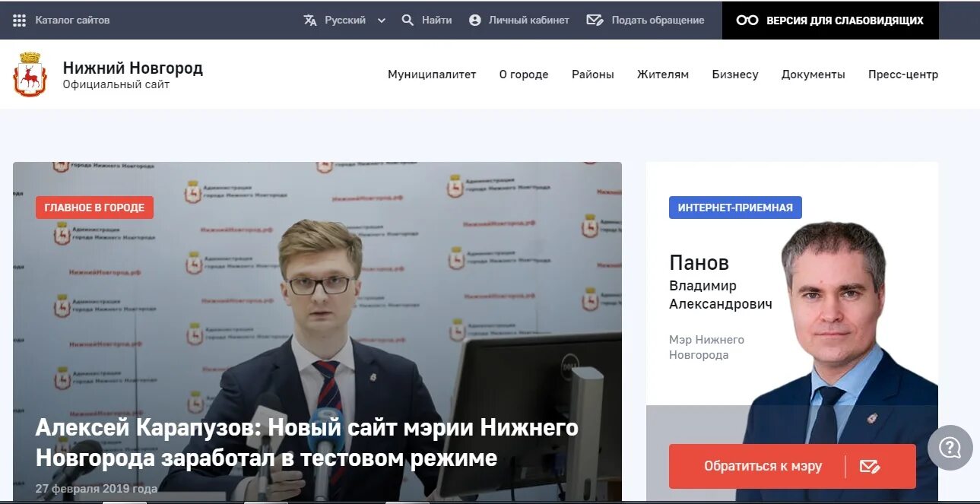Open the Документы menu item
Screen dimensions: 980x504
pyautogui.click(x=813, y=74)
